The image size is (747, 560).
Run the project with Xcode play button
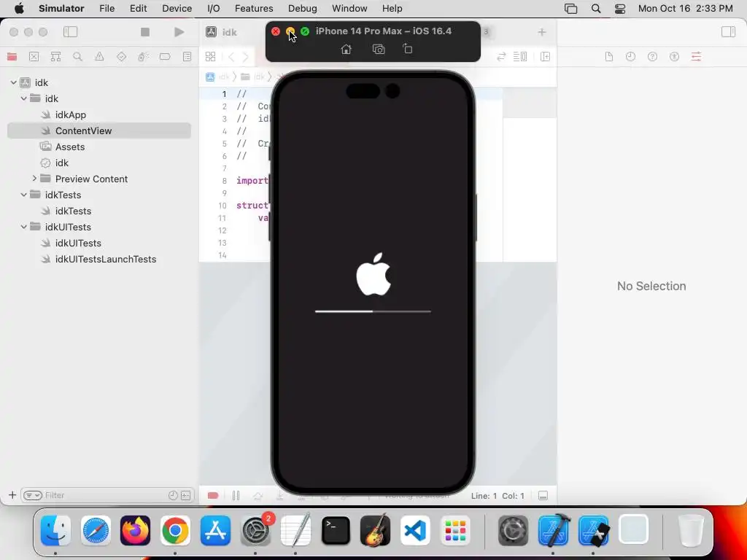pos(179,32)
